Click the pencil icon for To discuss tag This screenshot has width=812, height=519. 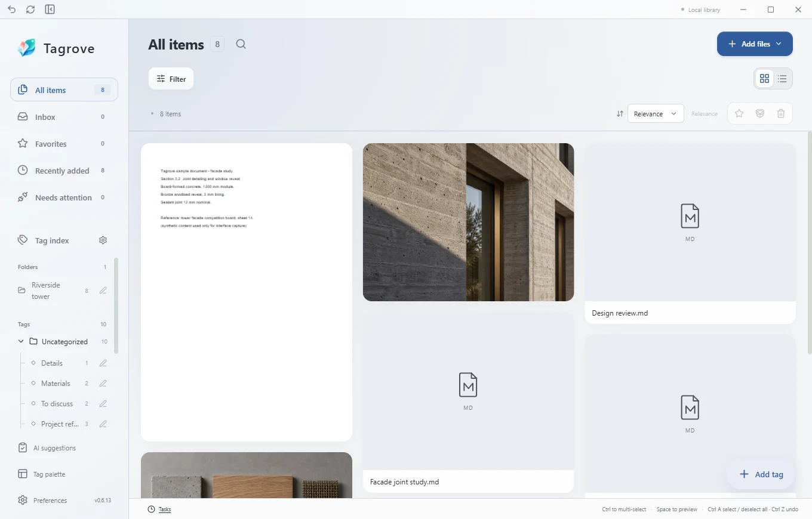(x=103, y=404)
